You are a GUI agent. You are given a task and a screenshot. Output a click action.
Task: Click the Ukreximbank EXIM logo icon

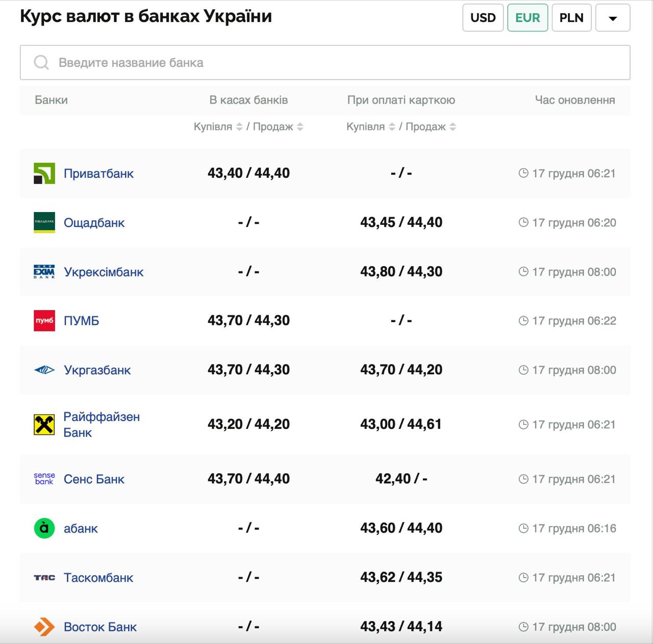pos(44,272)
